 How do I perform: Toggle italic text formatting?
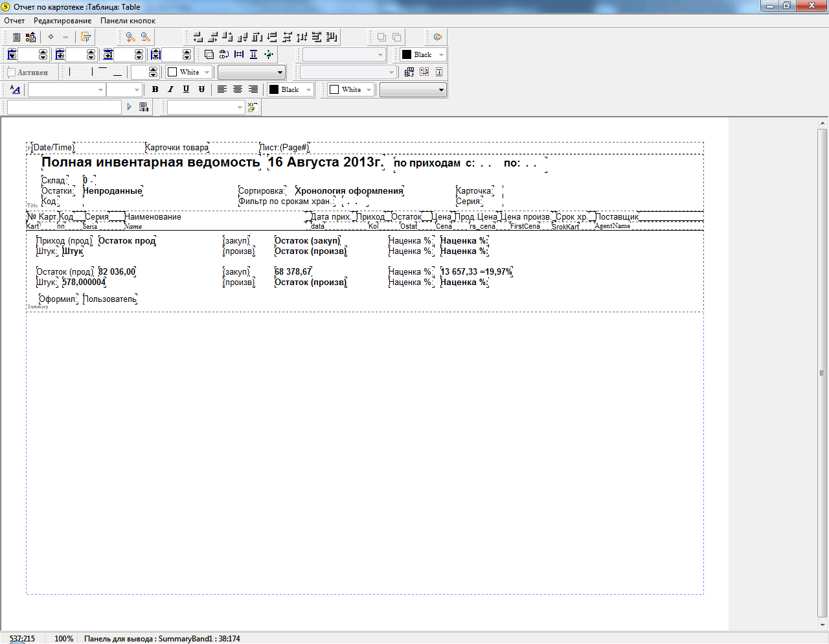tap(170, 89)
